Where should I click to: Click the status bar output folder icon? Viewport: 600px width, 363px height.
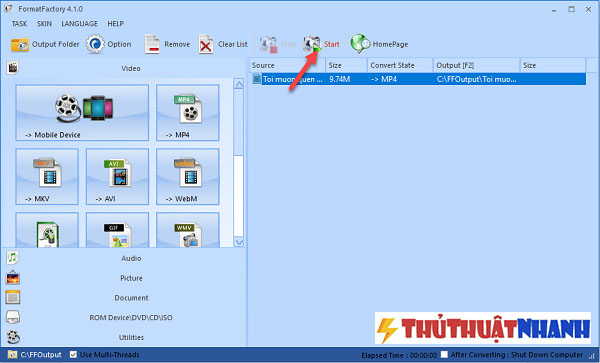click(12, 355)
